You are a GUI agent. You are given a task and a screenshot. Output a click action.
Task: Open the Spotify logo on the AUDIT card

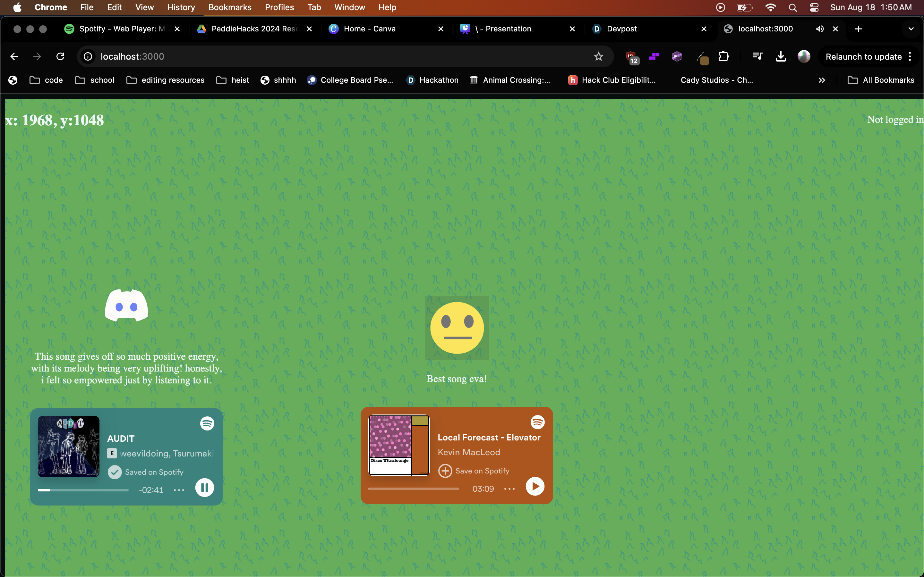[207, 423]
